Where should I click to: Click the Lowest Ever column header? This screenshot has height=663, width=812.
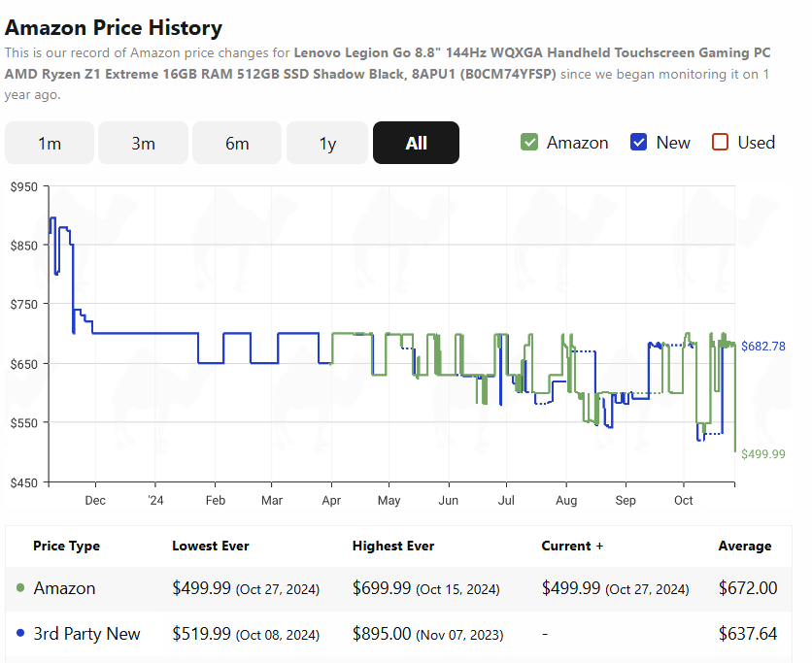click(x=210, y=547)
